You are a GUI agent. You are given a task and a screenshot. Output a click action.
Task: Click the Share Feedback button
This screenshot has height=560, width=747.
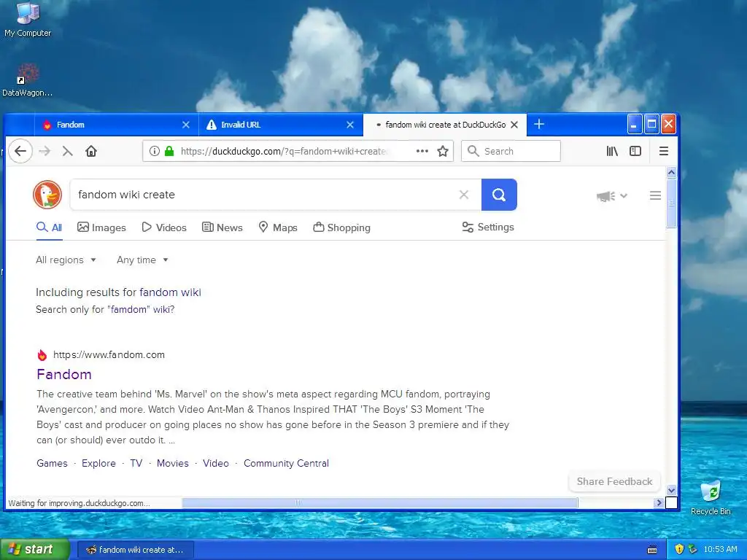614,481
